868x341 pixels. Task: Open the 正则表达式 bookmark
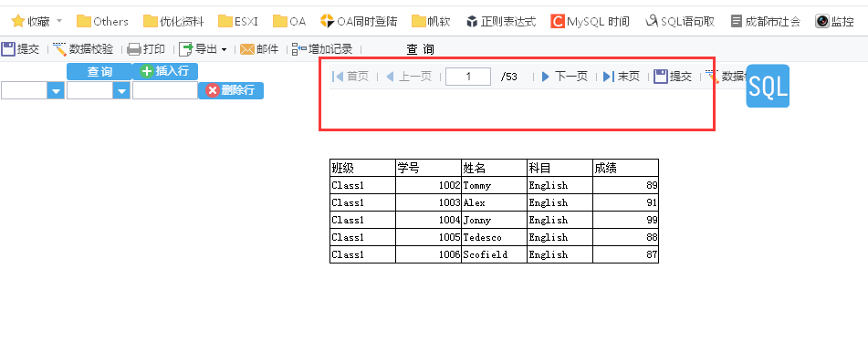coord(500,22)
